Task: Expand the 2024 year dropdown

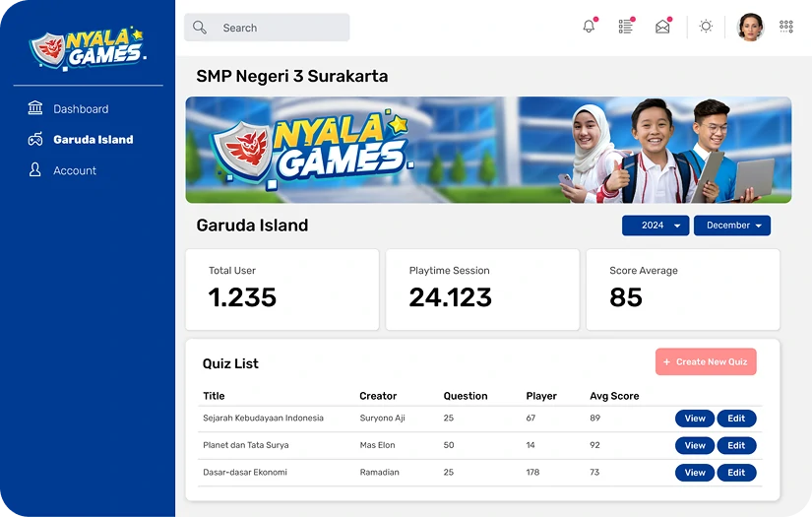Action: point(656,226)
